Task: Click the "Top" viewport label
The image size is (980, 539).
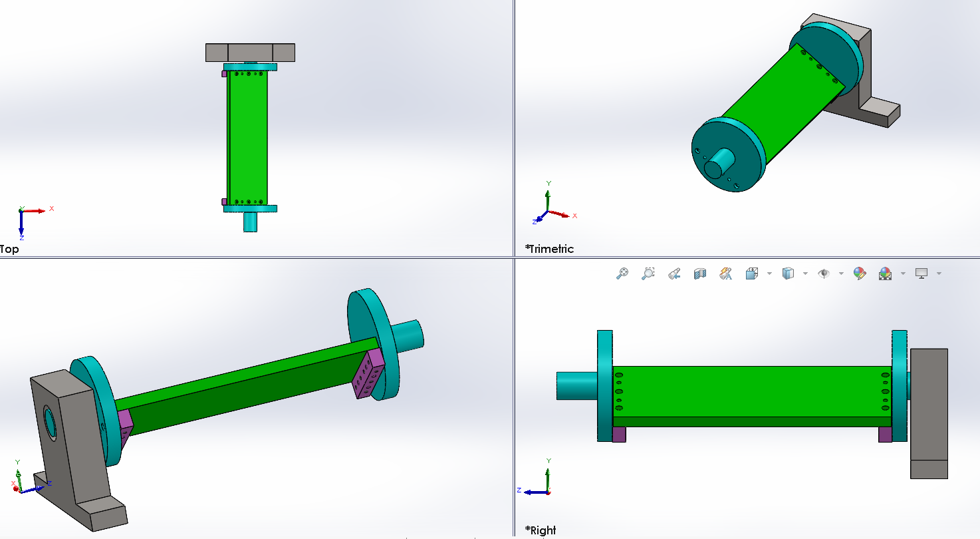Action: 9,249
